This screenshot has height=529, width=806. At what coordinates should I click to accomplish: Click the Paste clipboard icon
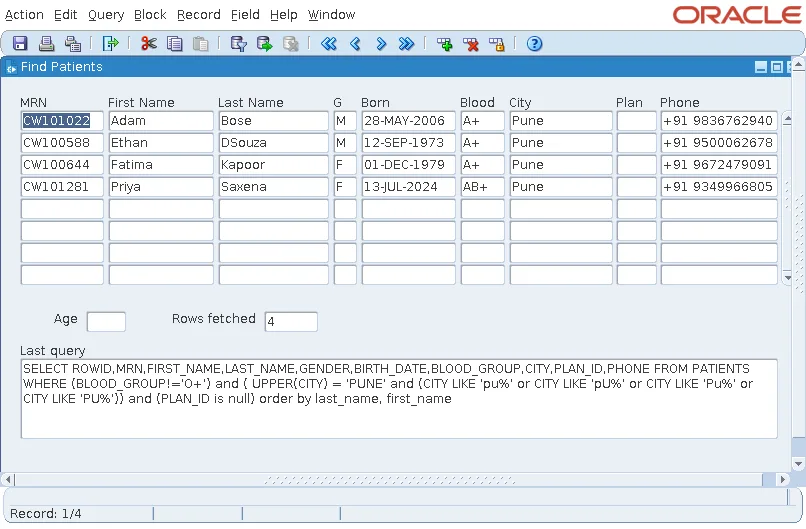click(200, 44)
